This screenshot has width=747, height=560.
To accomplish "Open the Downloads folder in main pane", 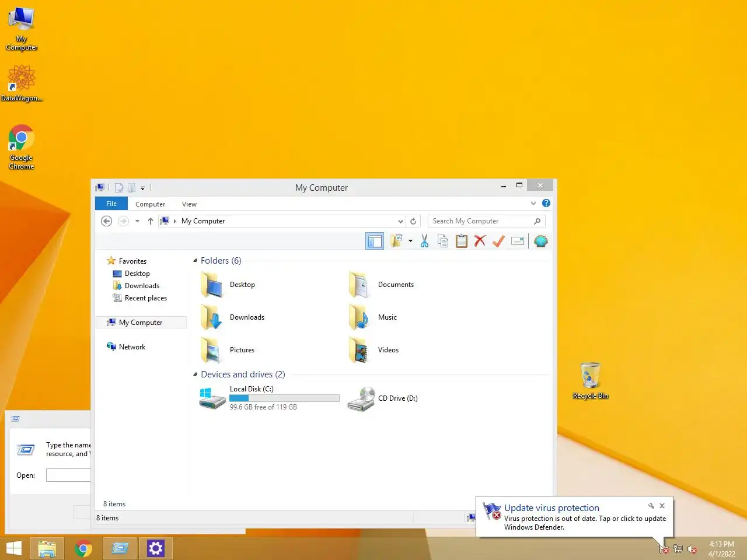I will 212,318.
